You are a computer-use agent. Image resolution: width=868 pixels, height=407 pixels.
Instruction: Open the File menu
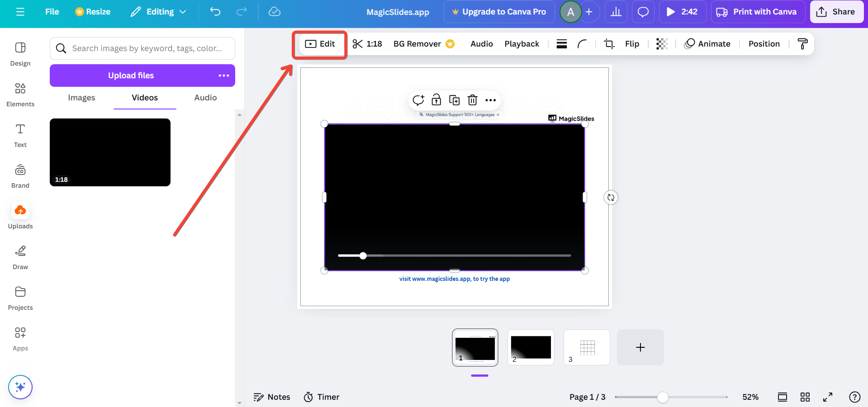pos(52,12)
